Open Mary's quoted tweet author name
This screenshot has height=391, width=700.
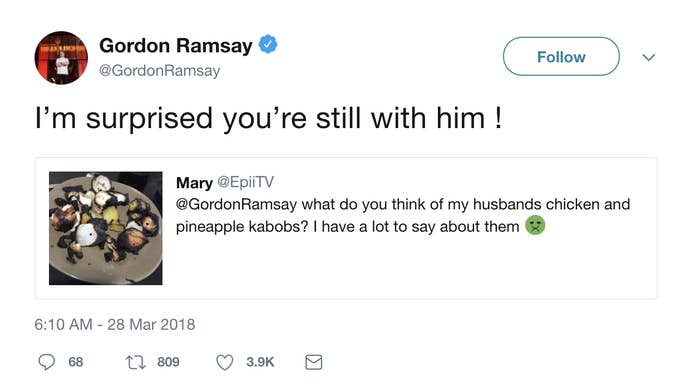click(x=194, y=183)
